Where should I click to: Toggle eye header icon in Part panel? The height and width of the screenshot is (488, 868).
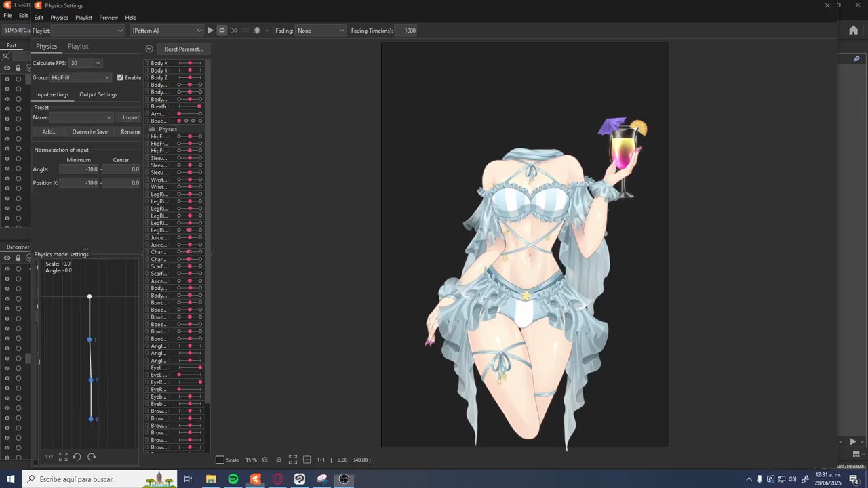click(7, 68)
